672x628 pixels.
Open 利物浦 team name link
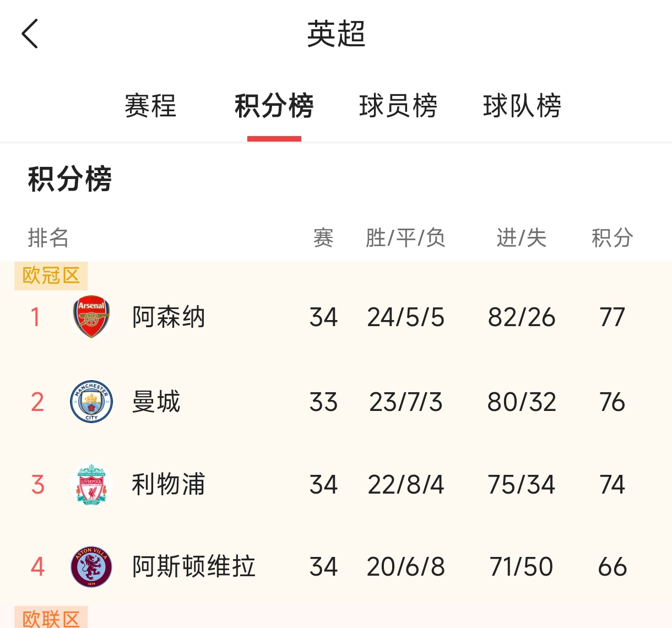(x=169, y=485)
